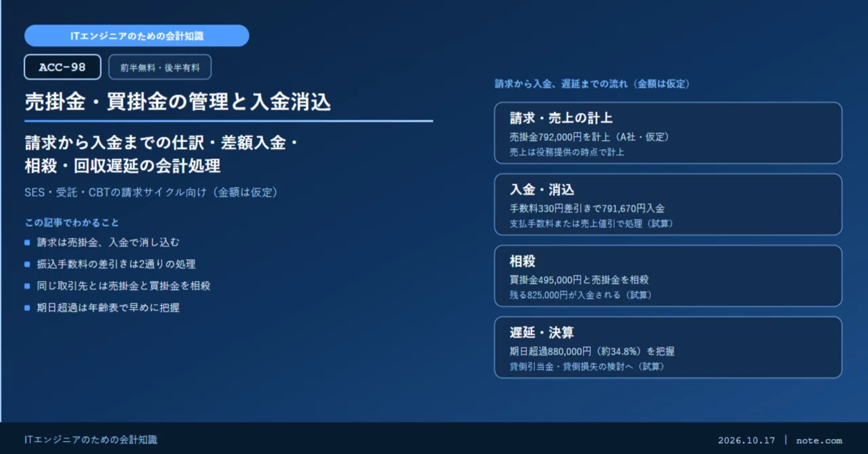
Task: Click the line 手数料330円差引きで791,670円入金
Action: pos(587,208)
